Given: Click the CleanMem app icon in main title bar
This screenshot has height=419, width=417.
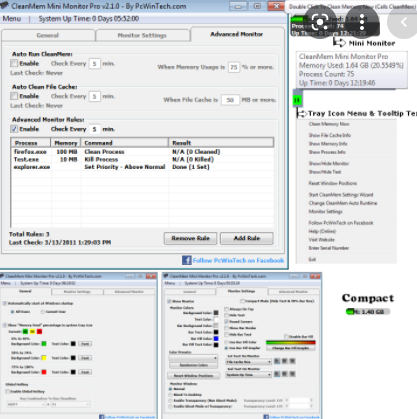Looking at the screenshot, I should tap(5, 6).
